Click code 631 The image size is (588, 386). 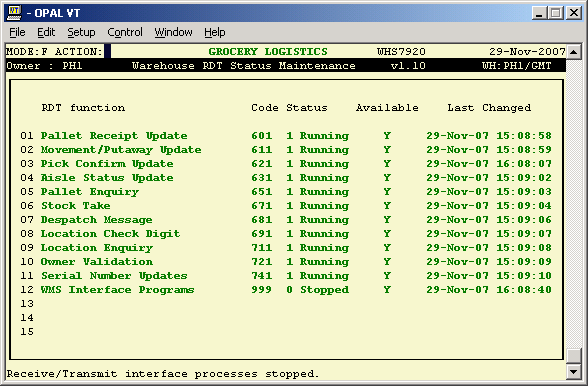(x=261, y=178)
